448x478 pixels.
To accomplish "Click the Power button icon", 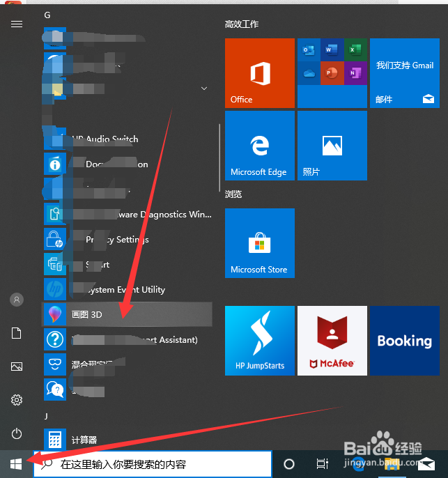I will point(17,433).
